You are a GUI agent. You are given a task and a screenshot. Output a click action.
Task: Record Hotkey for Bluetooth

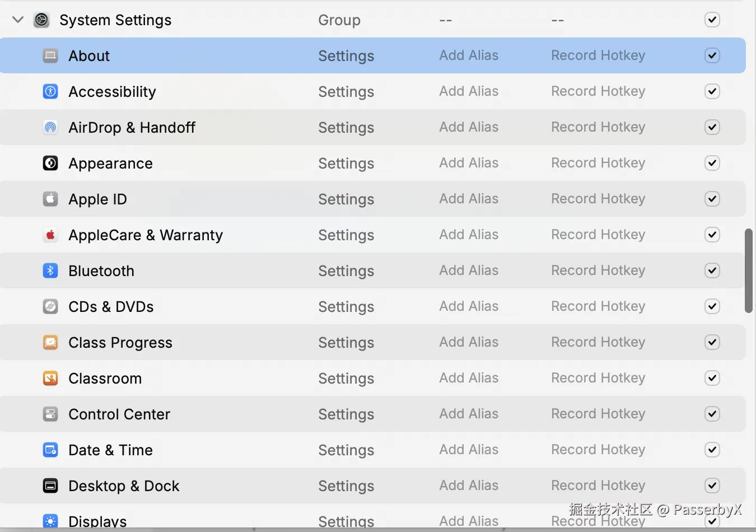(598, 270)
